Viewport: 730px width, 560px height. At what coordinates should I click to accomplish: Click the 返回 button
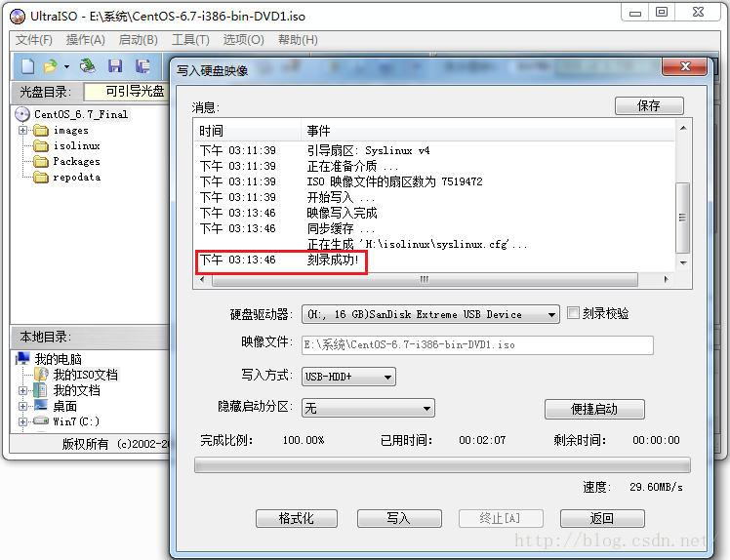(x=602, y=518)
